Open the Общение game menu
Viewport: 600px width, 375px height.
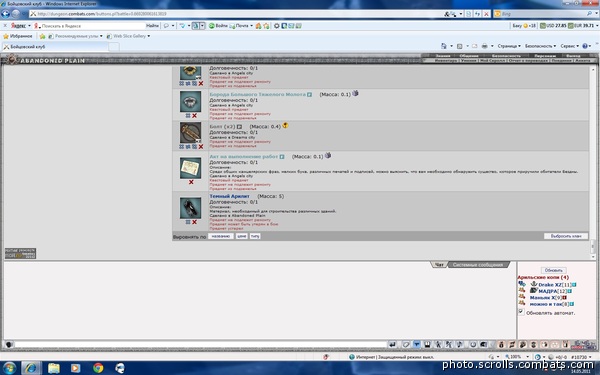click(469, 56)
